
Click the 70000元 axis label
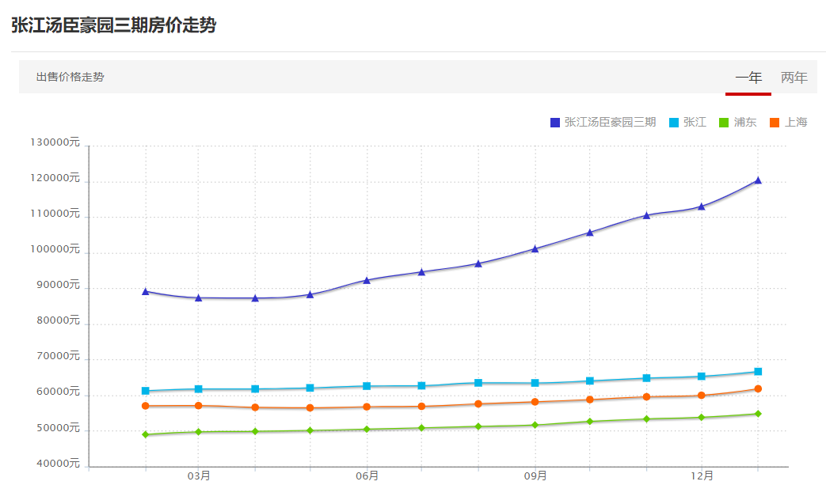58,356
